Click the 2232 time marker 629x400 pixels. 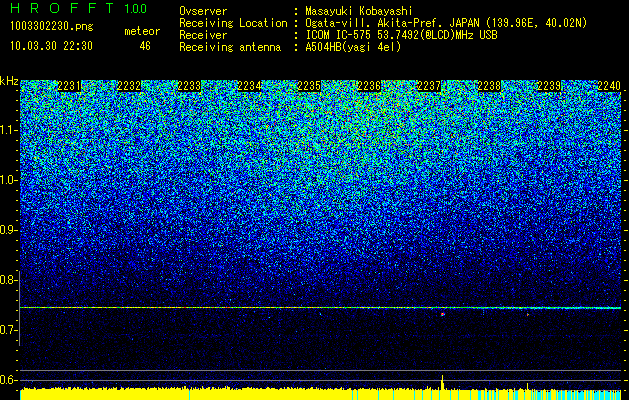click(x=129, y=86)
